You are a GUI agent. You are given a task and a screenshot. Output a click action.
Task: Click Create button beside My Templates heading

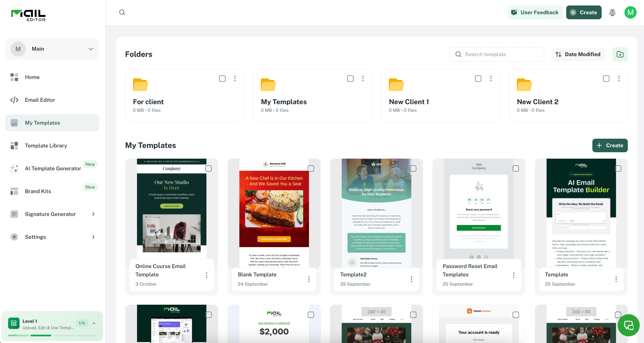pyautogui.click(x=609, y=145)
